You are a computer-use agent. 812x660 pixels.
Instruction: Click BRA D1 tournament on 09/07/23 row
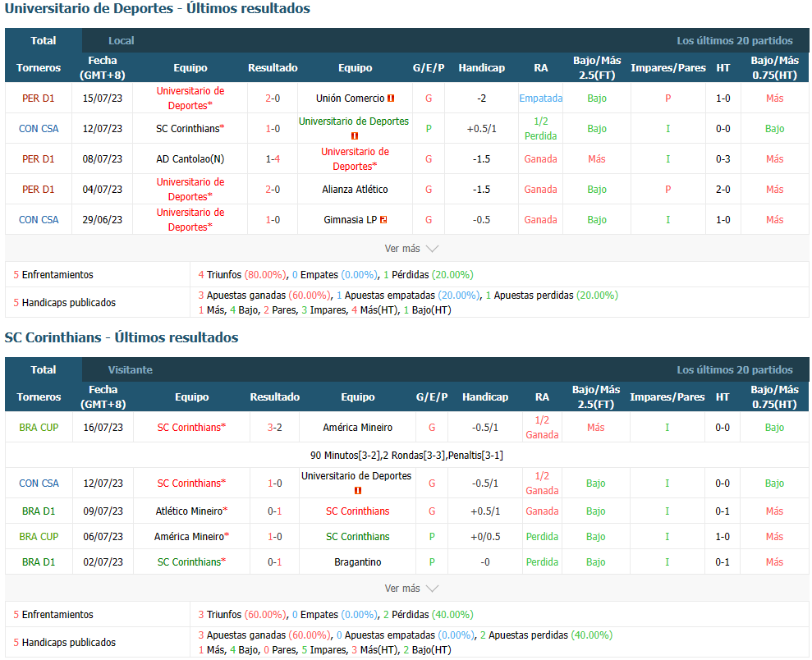(39, 511)
